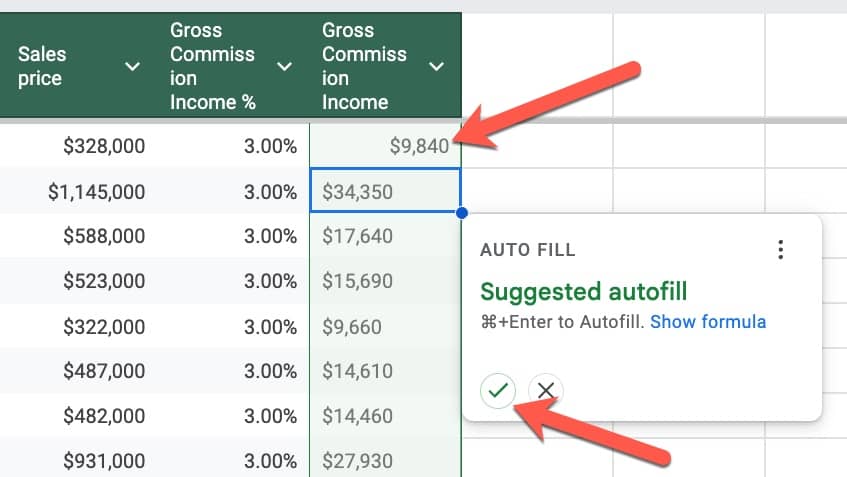Open the Auto Fill three-dot menu

[781, 250]
